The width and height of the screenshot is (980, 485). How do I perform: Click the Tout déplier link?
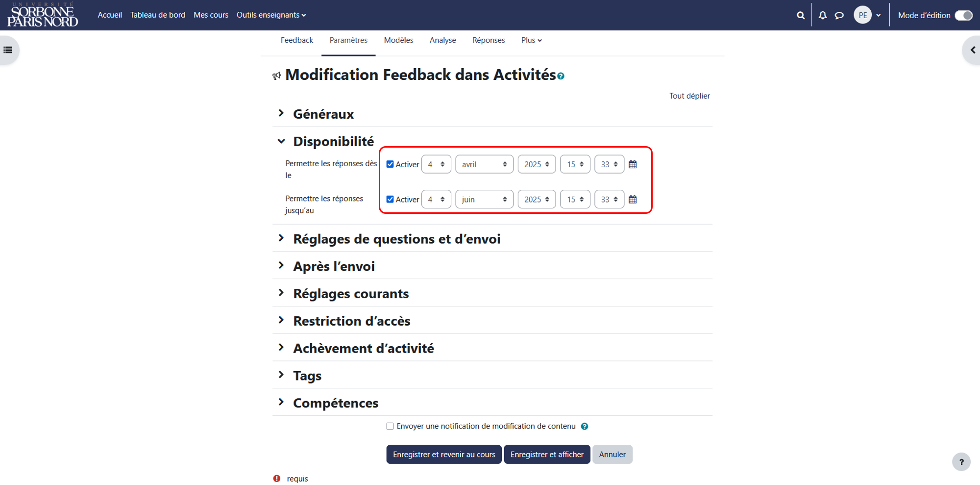(689, 96)
